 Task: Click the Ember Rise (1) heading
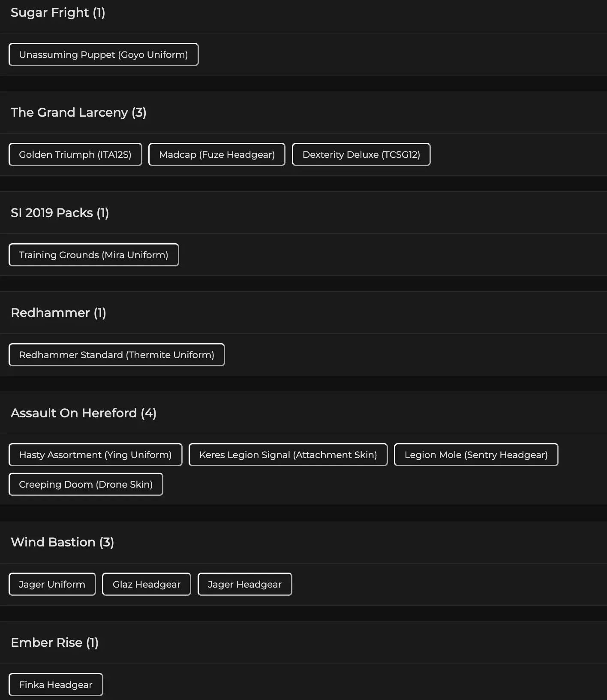[x=54, y=643]
